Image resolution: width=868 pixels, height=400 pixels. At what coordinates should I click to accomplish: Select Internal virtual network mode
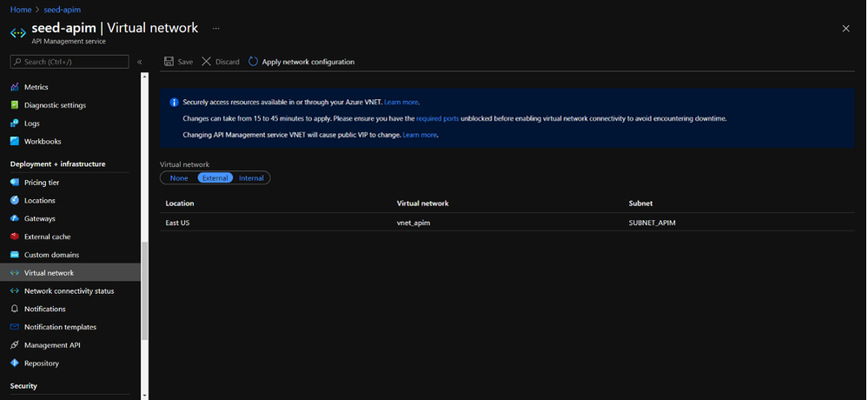(x=251, y=178)
